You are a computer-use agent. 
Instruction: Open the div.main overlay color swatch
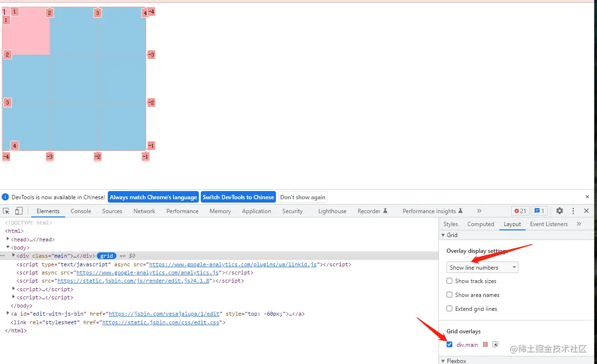click(x=485, y=344)
